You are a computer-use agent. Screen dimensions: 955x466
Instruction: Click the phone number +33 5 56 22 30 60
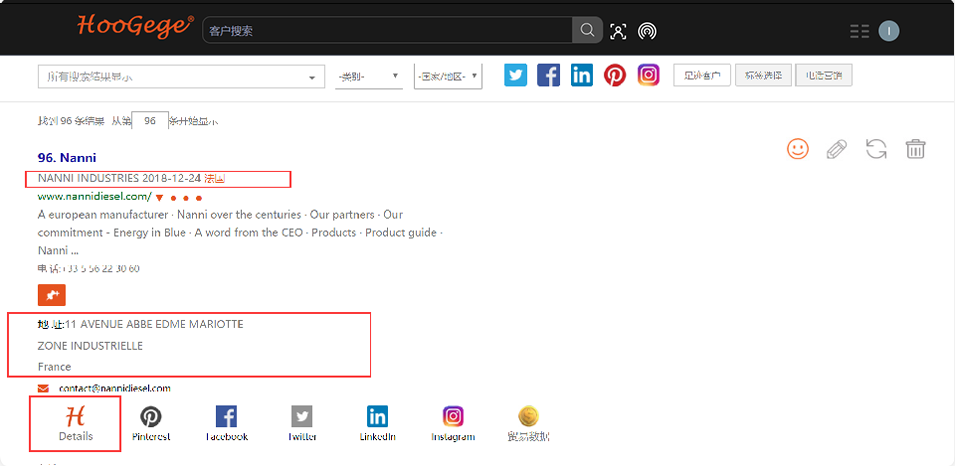[x=102, y=269]
